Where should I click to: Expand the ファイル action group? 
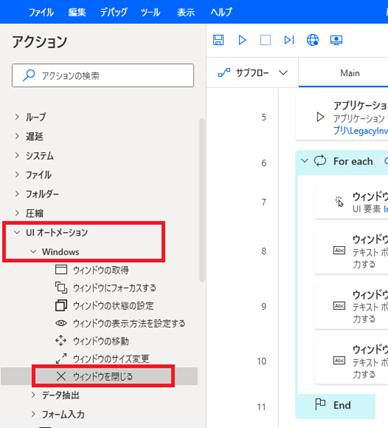point(17,174)
